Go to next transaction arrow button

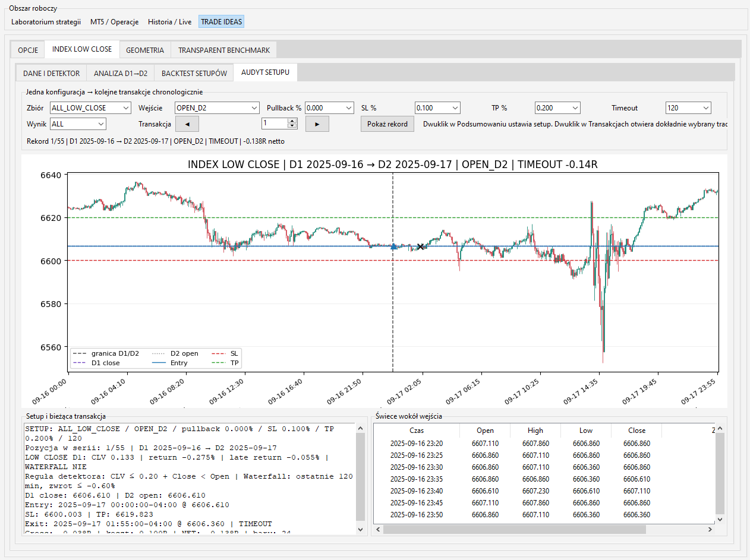[x=317, y=124]
